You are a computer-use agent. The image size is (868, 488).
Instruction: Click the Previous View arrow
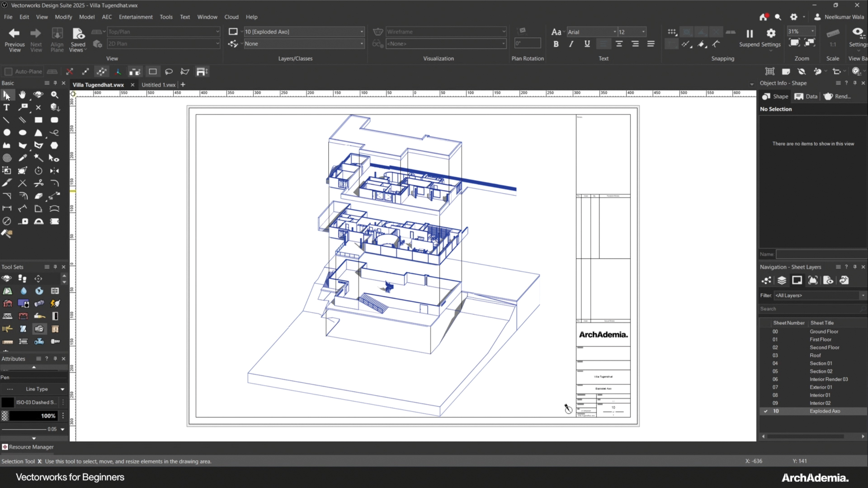14,33
